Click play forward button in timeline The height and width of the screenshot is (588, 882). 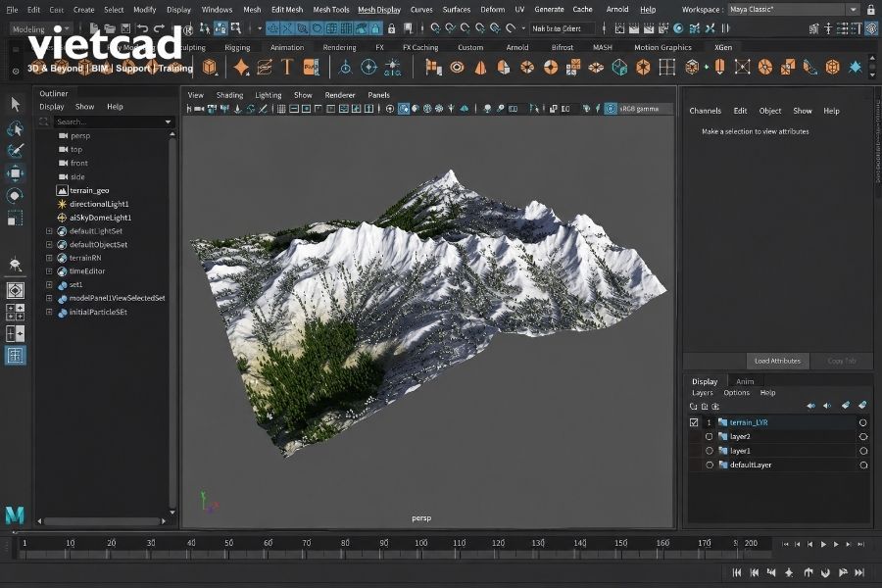[823, 544]
